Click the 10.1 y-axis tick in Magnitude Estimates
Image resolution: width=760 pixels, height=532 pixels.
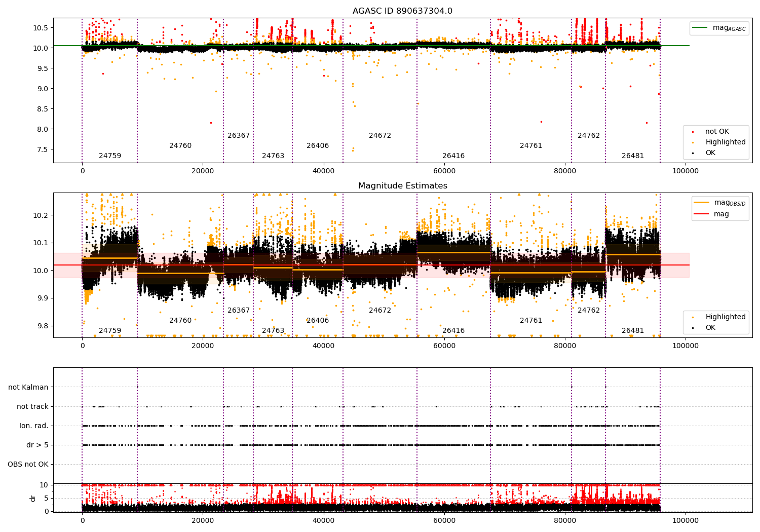coord(41,243)
